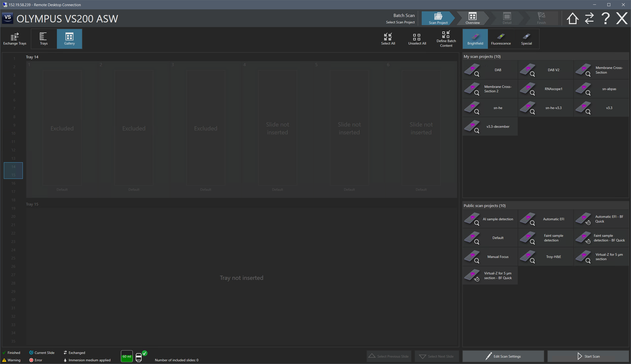631x364 pixels.
Task: Go to Scan Project workflow step
Action: [x=438, y=18]
